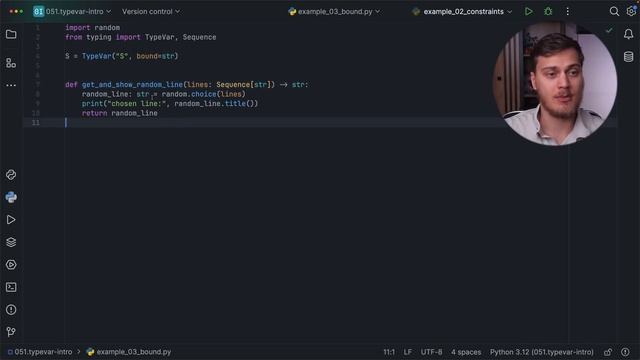This screenshot has width=640, height=360.
Task: Click TypeVar call on line 4
Action: tap(97, 56)
